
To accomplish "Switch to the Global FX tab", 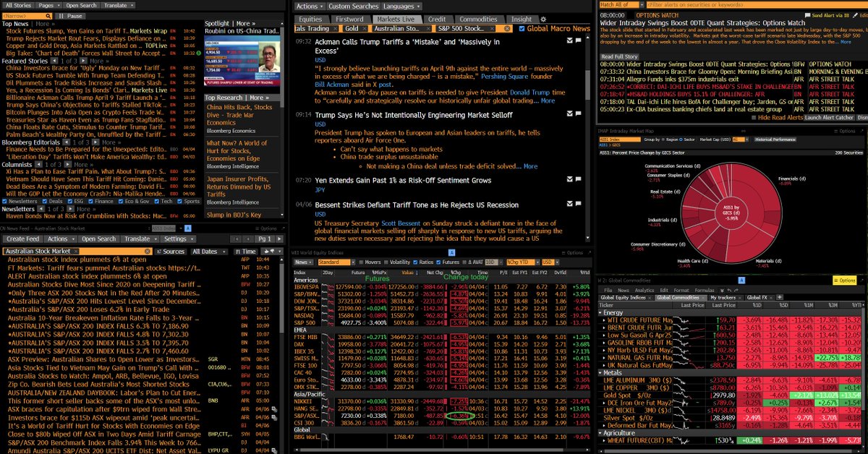I will tap(759, 298).
